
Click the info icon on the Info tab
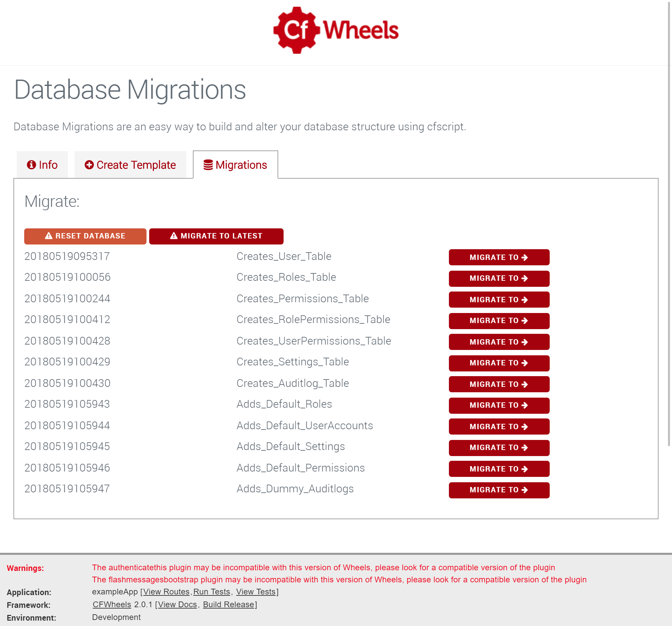[32, 165]
